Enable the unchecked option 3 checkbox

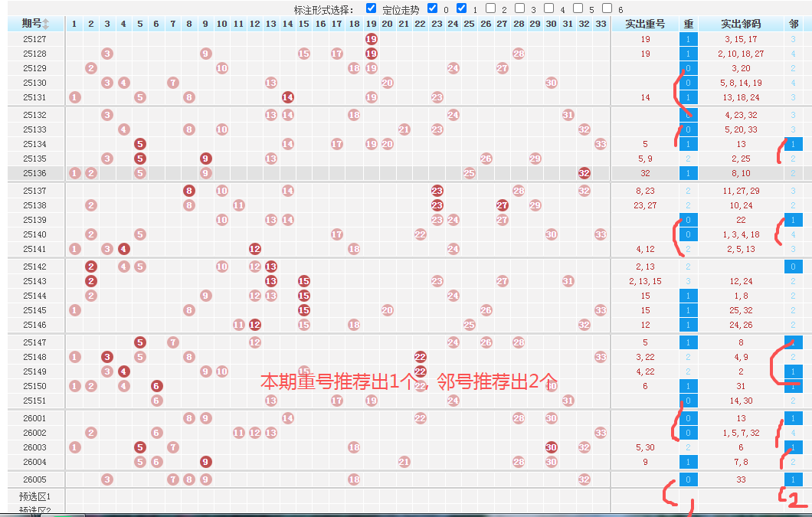coord(520,8)
